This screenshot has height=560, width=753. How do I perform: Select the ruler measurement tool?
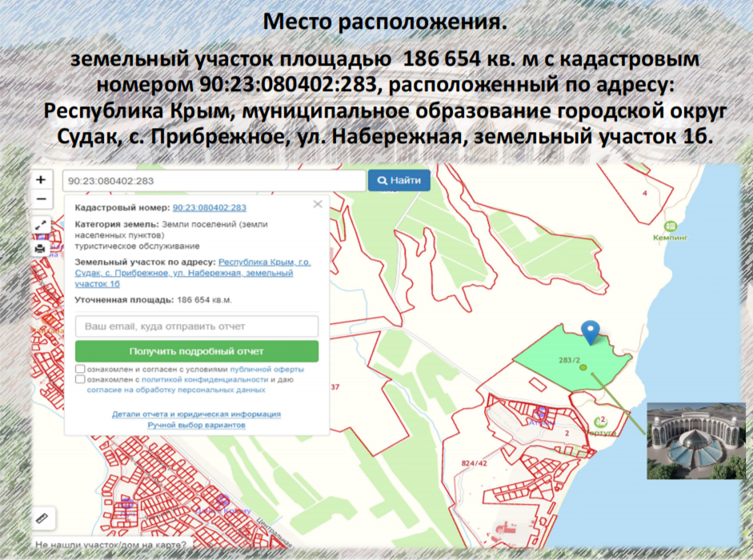[x=42, y=518]
